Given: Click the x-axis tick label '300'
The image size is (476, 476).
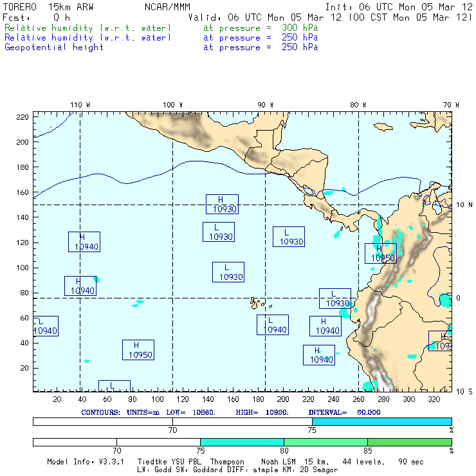Looking at the screenshot, I should [x=409, y=399].
